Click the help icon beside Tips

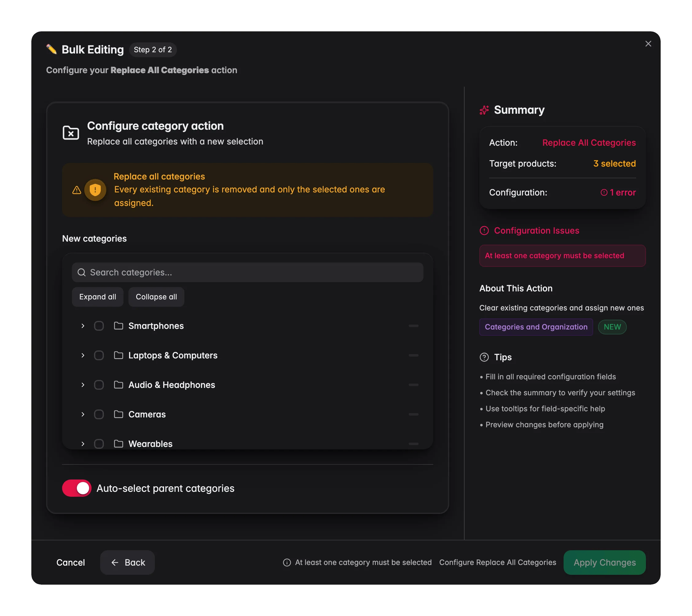point(484,357)
